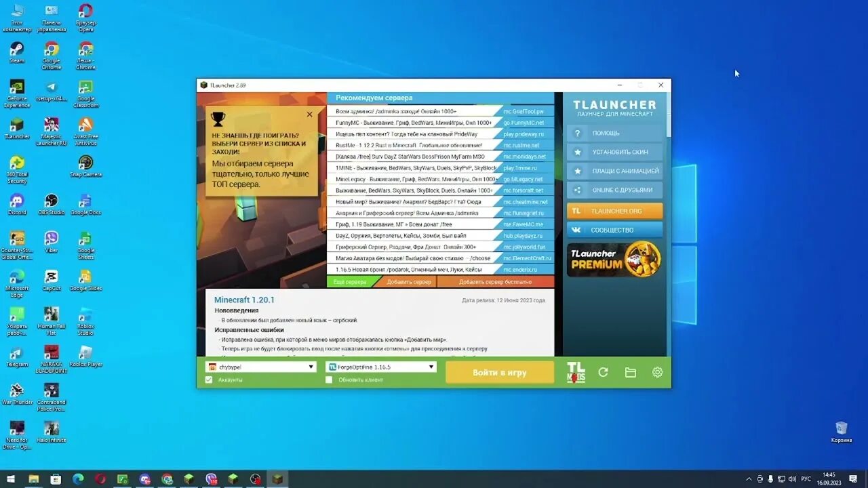Open Microsoft Edge on taskbar
Screen dimensions: 868x488
(x=78, y=479)
